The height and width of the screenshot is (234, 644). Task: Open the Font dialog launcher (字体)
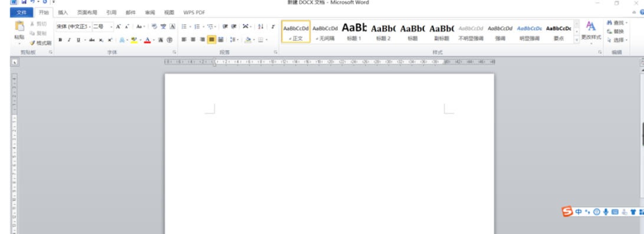(x=174, y=52)
